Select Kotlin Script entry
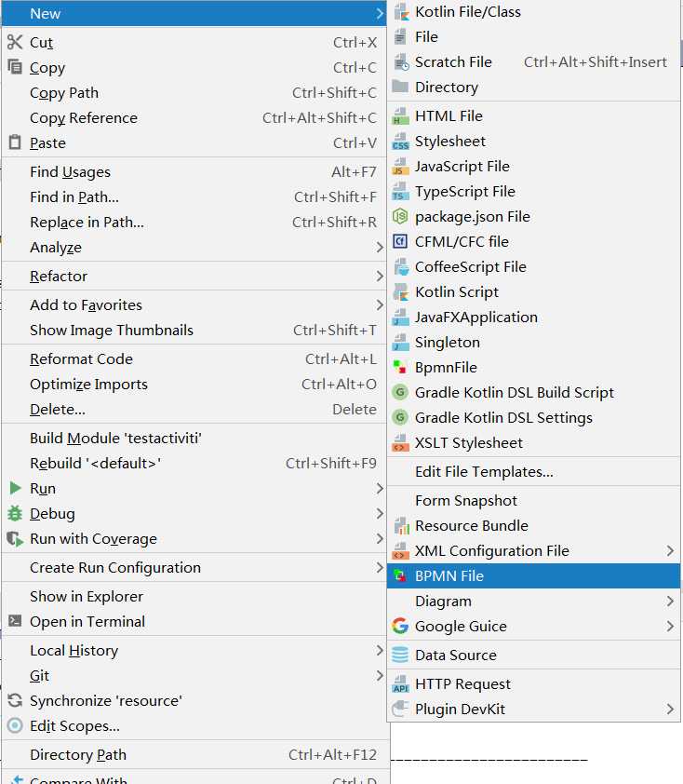Image resolution: width=683 pixels, height=784 pixels. (533, 291)
